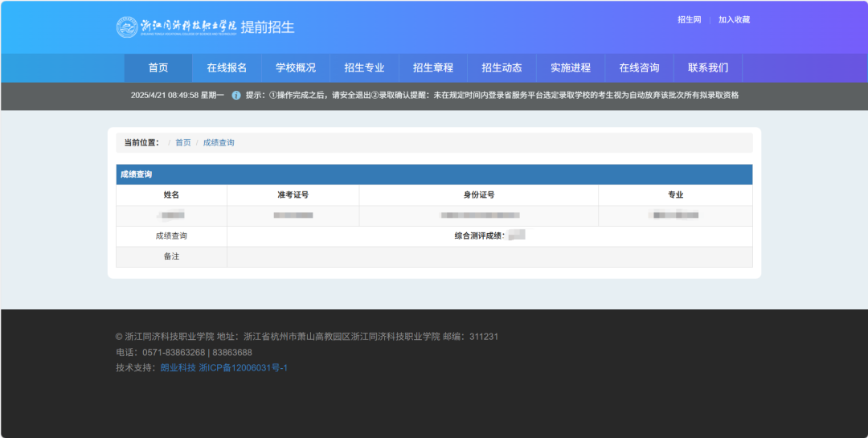Click the 提前招生 title text in header
The width and height of the screenshot is (868, 438).
coord(268,27)
